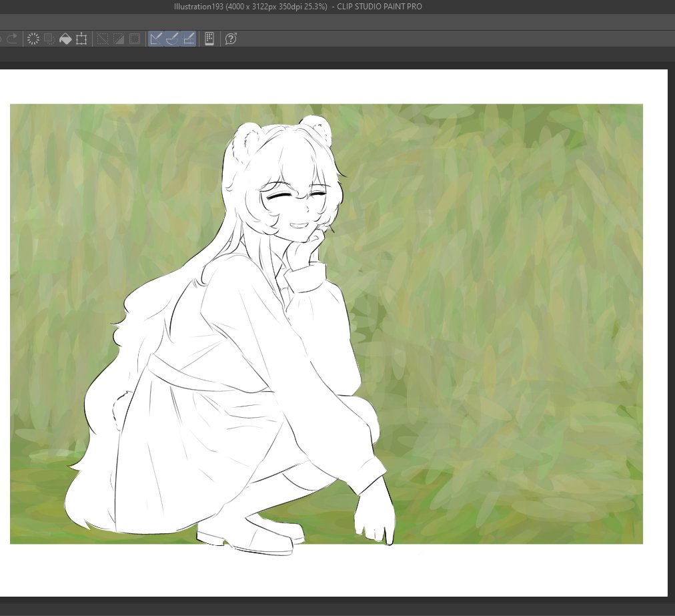Image resolution: width=675 pixels, height=616 pixels.
Task: Click Show border of selected area icon
Action: pos(135,39)
